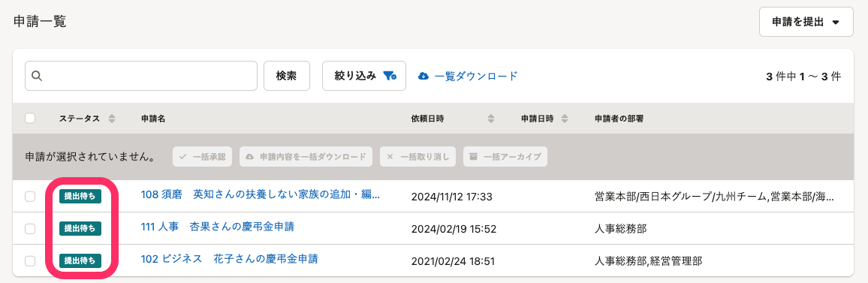The height and width of the screenshot is (283, 868).
Task: Focus the search input field
Action: (x=141, y=76)
